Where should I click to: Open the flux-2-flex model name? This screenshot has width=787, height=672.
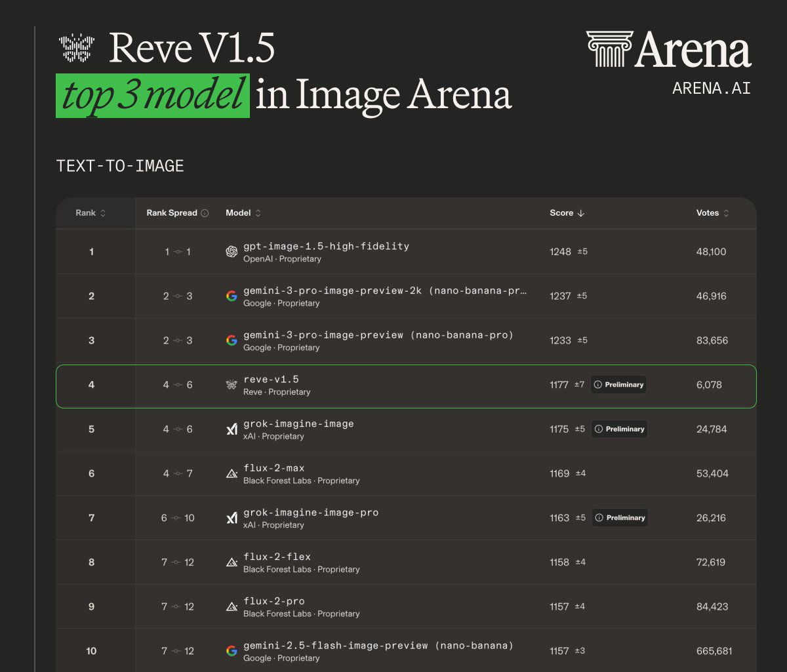[x=277, y=557]
